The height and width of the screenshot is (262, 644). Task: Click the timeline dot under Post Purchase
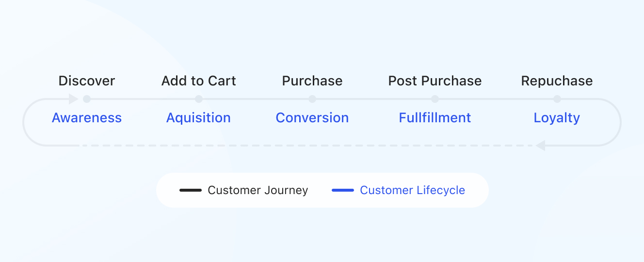coord(435,99)
